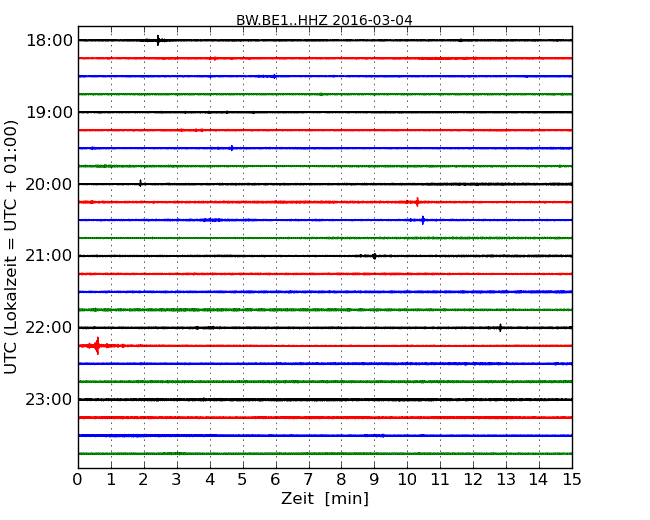Select the 21:00 label on the time axis
650x520 pixels.
tap(49, 256)
